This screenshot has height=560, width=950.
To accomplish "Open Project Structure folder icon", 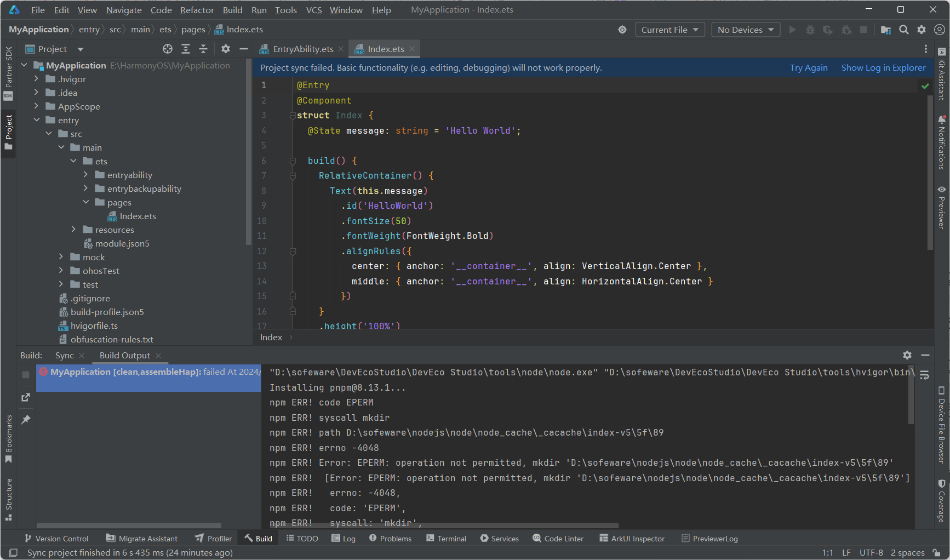I will click(885, 30).
